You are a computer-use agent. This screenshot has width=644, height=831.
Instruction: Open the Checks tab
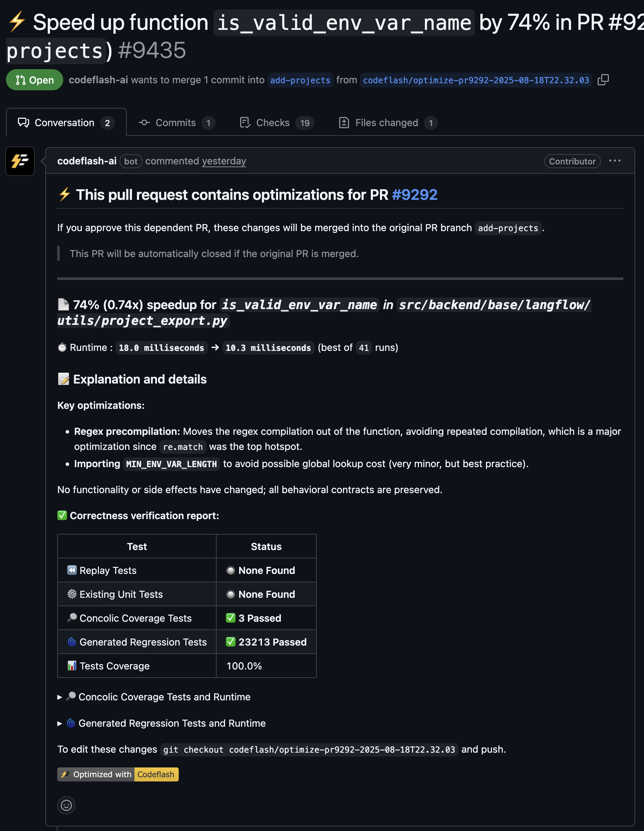point(277,123)
